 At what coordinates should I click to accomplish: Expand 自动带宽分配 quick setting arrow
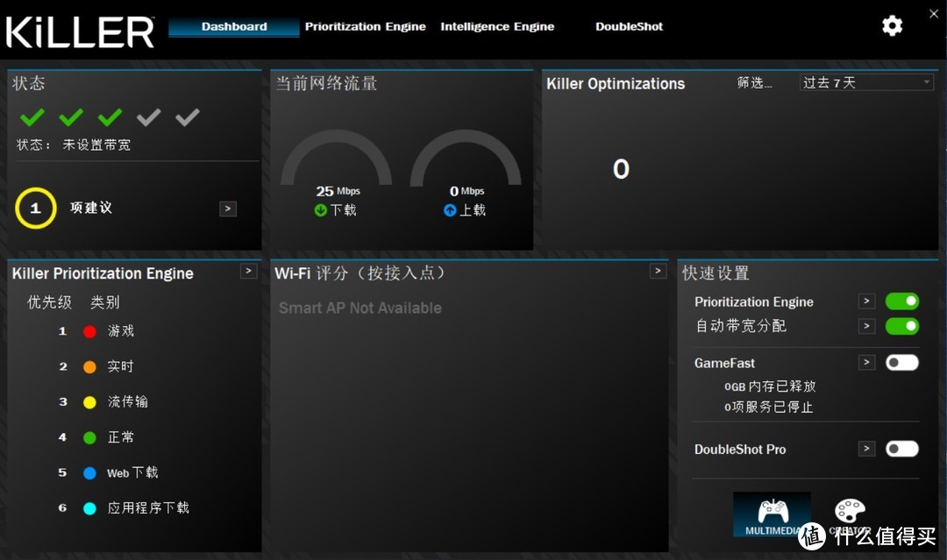pyautogui.click(x=866, y=327)
